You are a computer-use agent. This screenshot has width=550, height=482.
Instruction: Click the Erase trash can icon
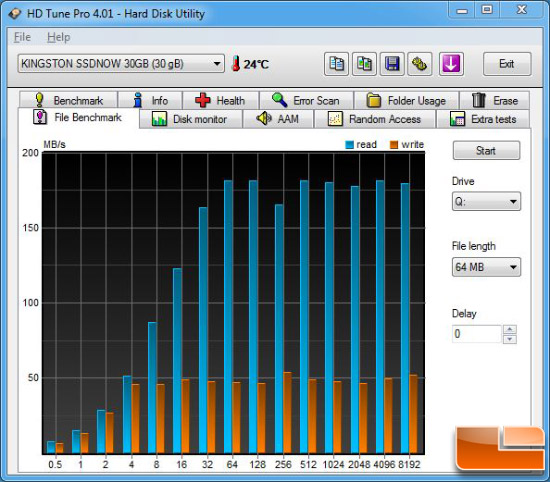coord(478,100)
